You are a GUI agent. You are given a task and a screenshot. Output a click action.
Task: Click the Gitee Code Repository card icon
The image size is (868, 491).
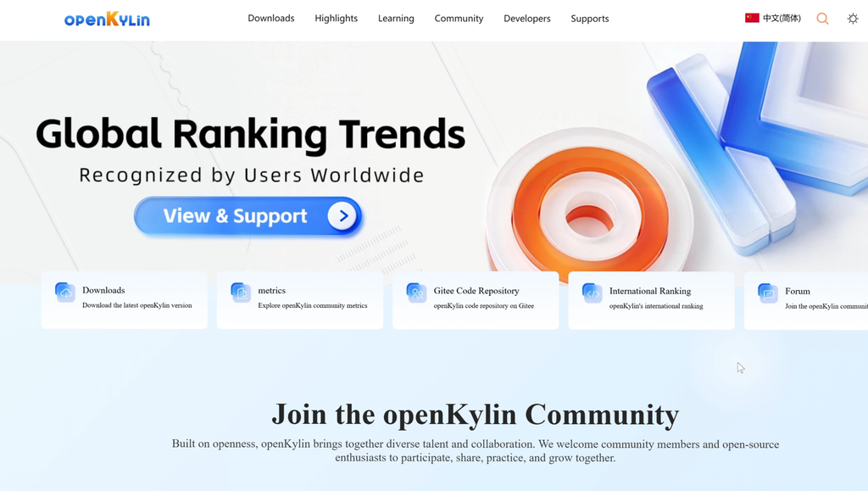click(416, 293)
